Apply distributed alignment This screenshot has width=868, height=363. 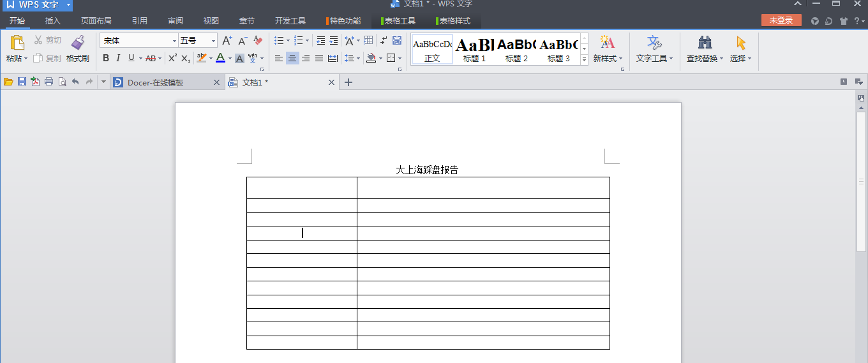[333, 58]
